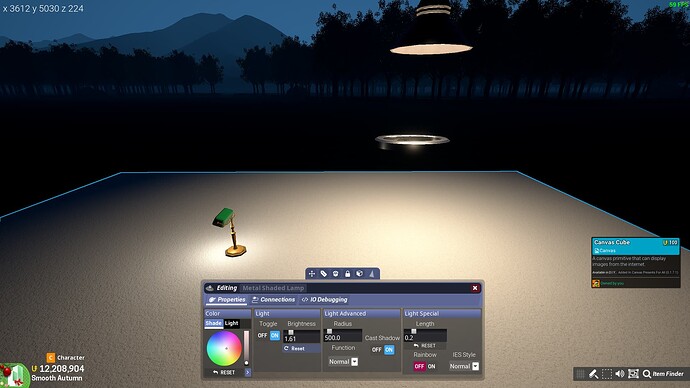The image size is (690, 388).
Task: Pick a hue on the color wheel
Action: pyautogui.click(x=224, y=348)
